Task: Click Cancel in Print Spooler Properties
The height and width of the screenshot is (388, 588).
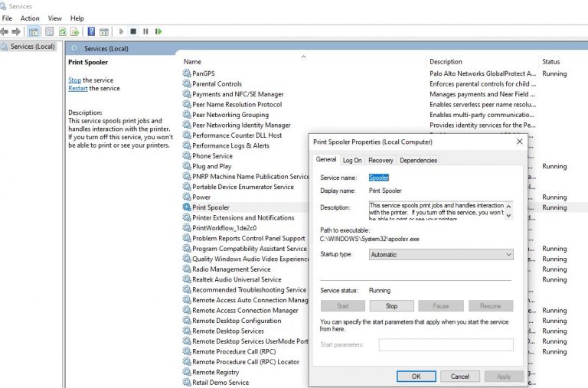Action: click(x=459, y=377)
